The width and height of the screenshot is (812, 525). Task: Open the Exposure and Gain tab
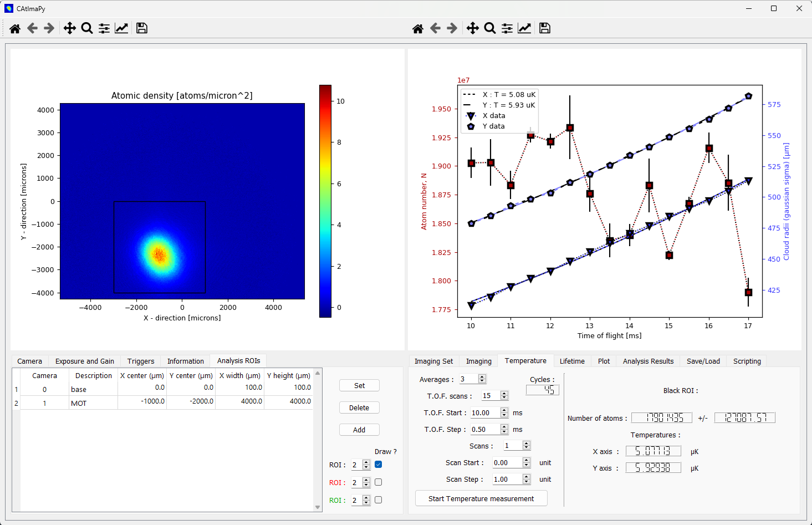(x=85, y=361)
